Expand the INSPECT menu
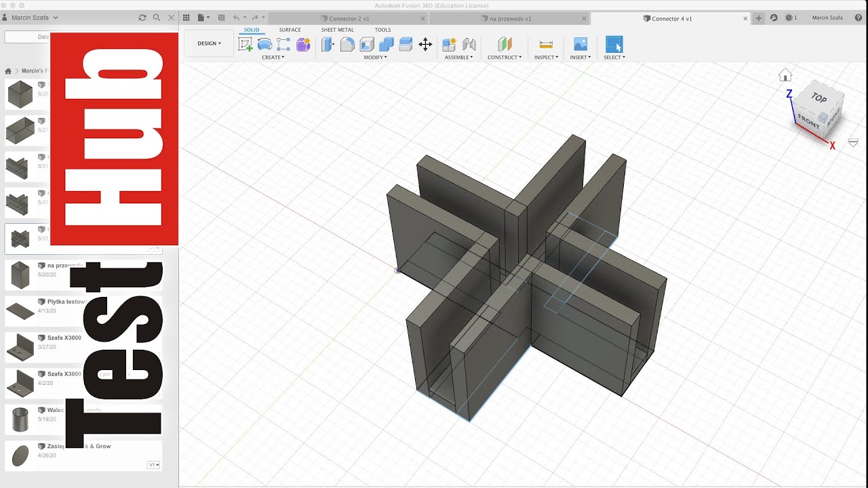 [x=546, y=58]
